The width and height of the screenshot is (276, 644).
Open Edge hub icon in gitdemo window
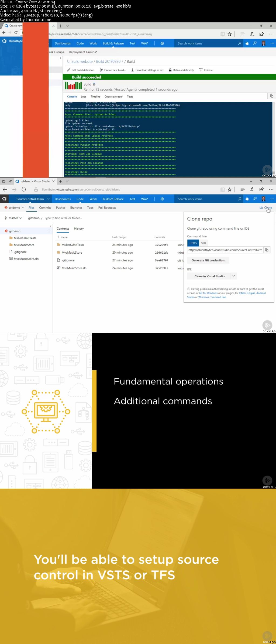243,189
